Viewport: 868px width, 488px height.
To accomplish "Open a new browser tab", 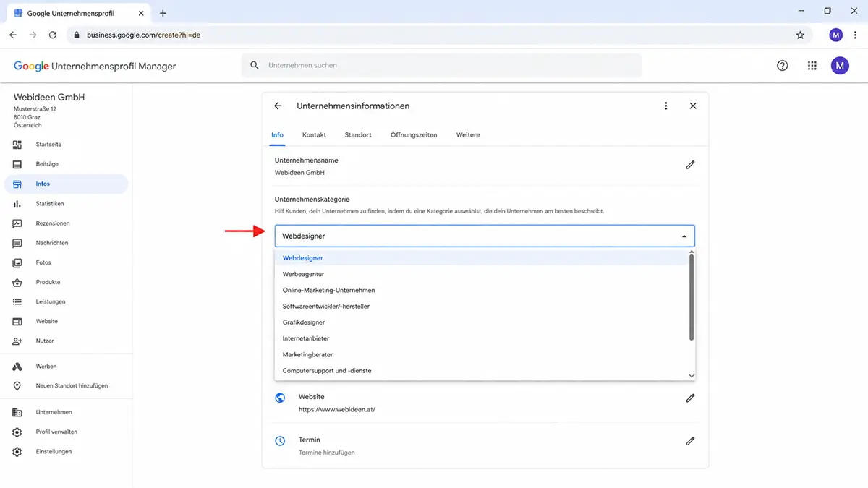I will coord(163,13).
